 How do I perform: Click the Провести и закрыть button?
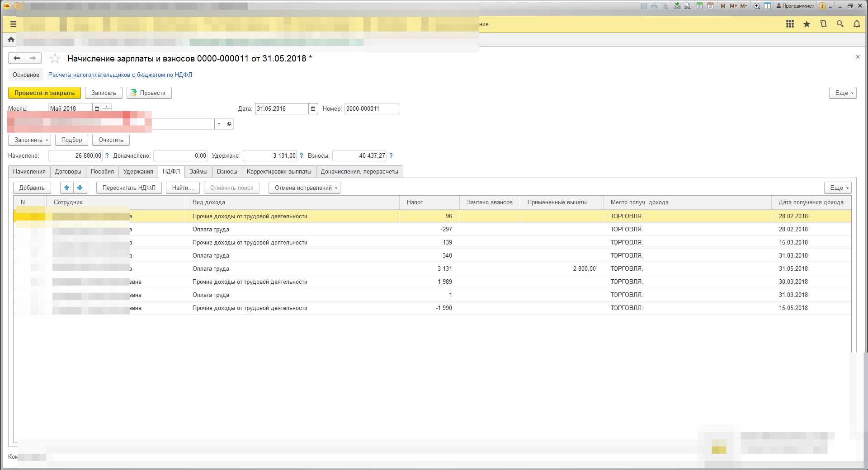pos(44,93)
